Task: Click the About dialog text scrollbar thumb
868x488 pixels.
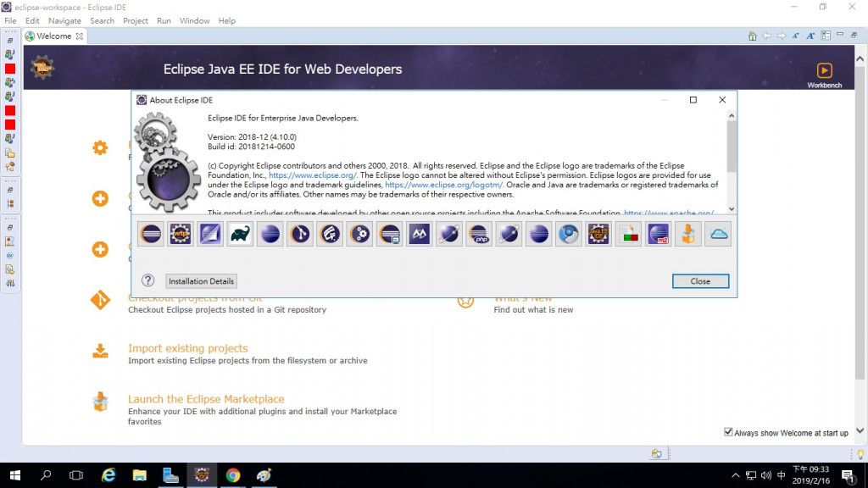Action: pos(732,146)
